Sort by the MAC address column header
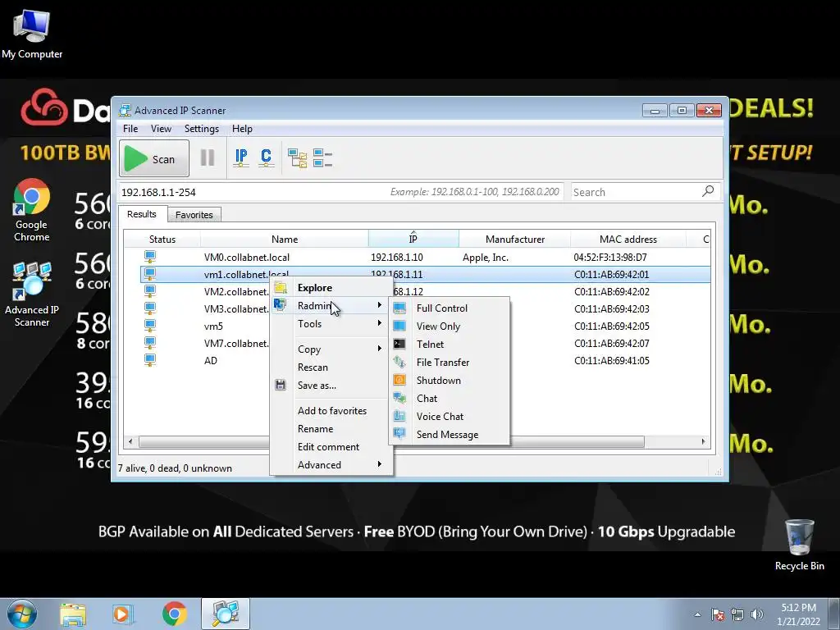The image size is (840, 630). pyautogui.click(x=628, y=239)
